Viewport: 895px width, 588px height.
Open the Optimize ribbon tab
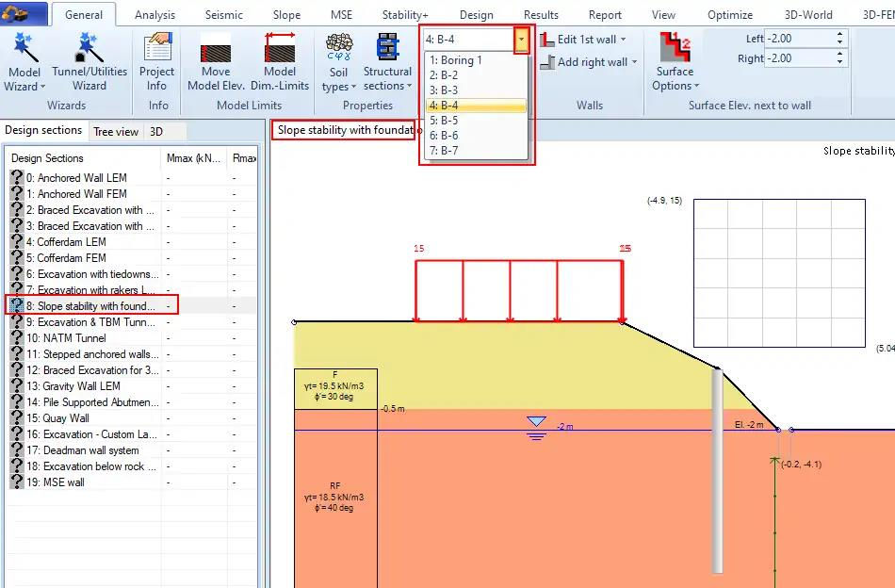729,15
